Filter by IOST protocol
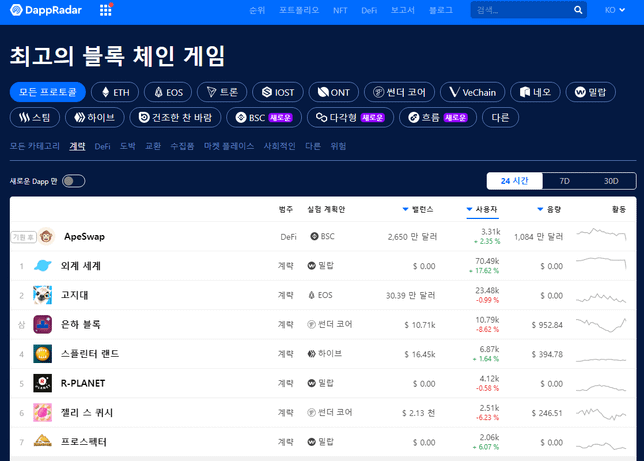 [278, 92]
